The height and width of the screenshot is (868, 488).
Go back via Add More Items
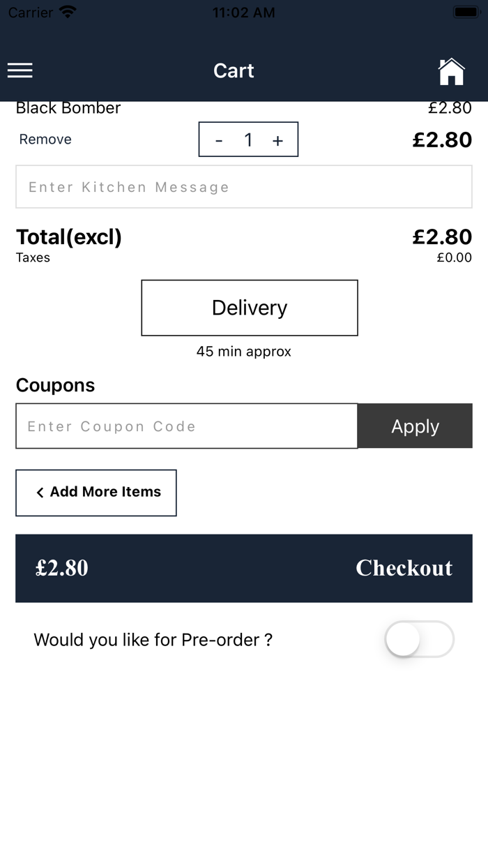tap(96, 493)
